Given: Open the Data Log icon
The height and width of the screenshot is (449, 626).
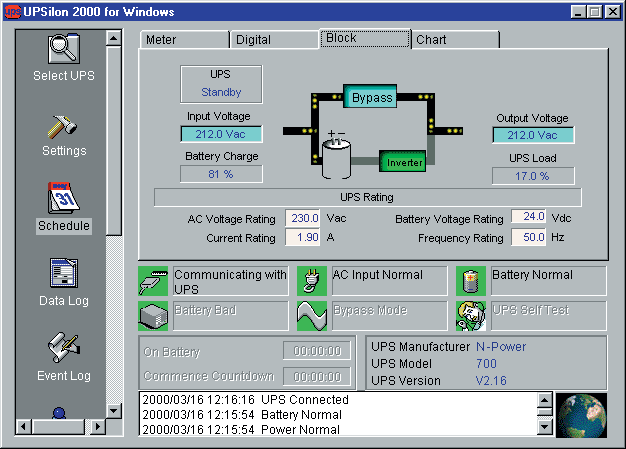Looking at the screenshot, I should (x=64, y=273).
